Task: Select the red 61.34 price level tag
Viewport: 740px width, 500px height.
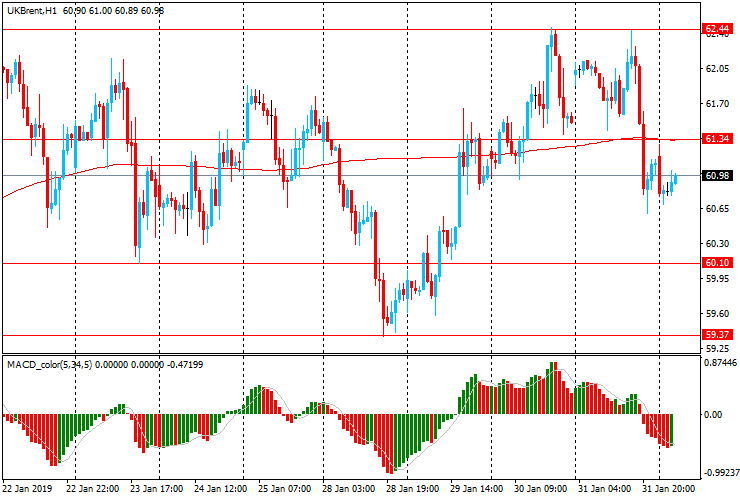Action: [x=715, y=139]
